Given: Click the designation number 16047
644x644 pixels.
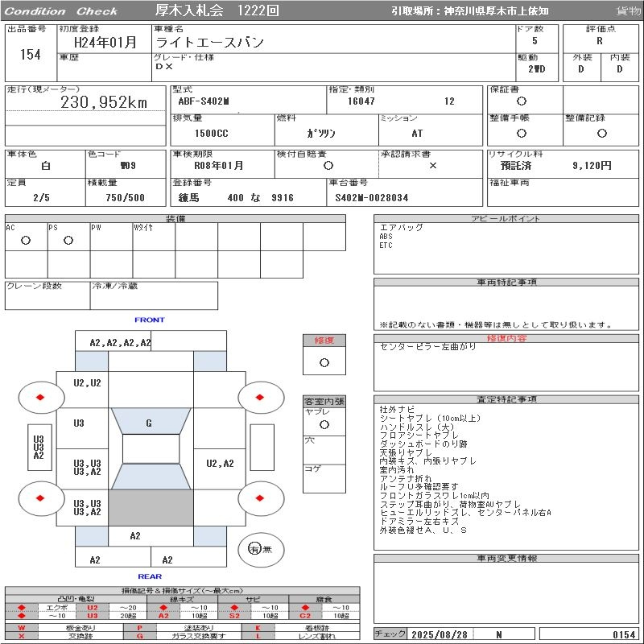Looking at the screenshot, I should 361,101.
